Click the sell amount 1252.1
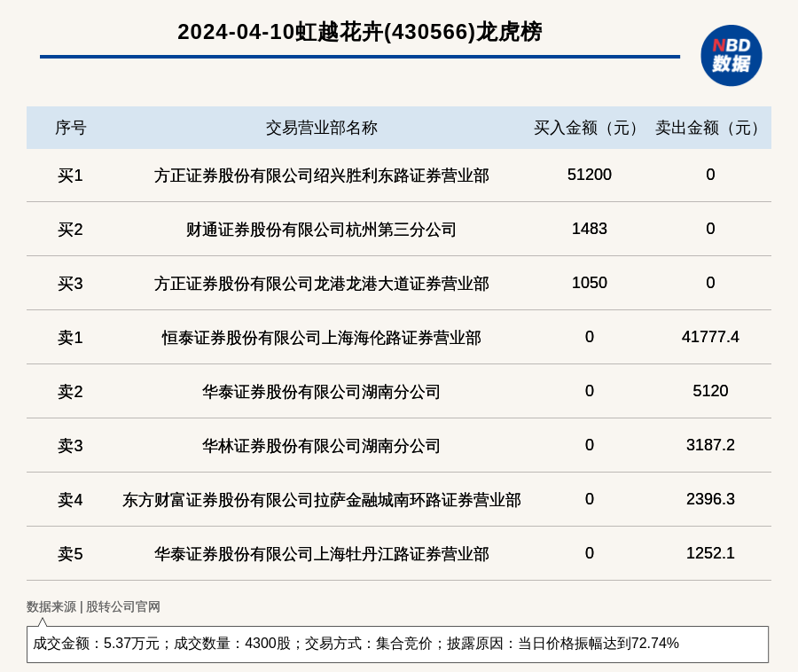The height and width of the screenshot is (672, 798). point(710,553)
